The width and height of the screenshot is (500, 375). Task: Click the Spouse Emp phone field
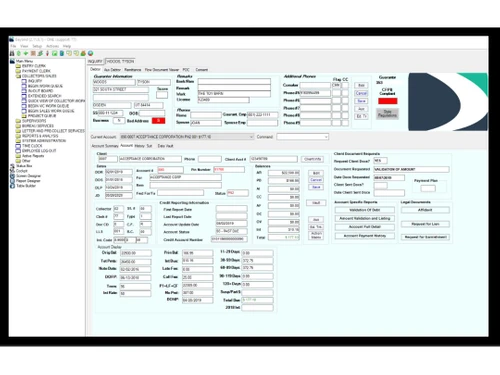262,123
